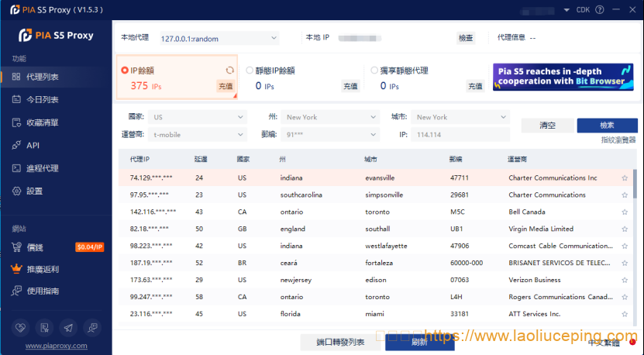Click the PIA S5 Proxy sidebar logo

pos(57,36)
